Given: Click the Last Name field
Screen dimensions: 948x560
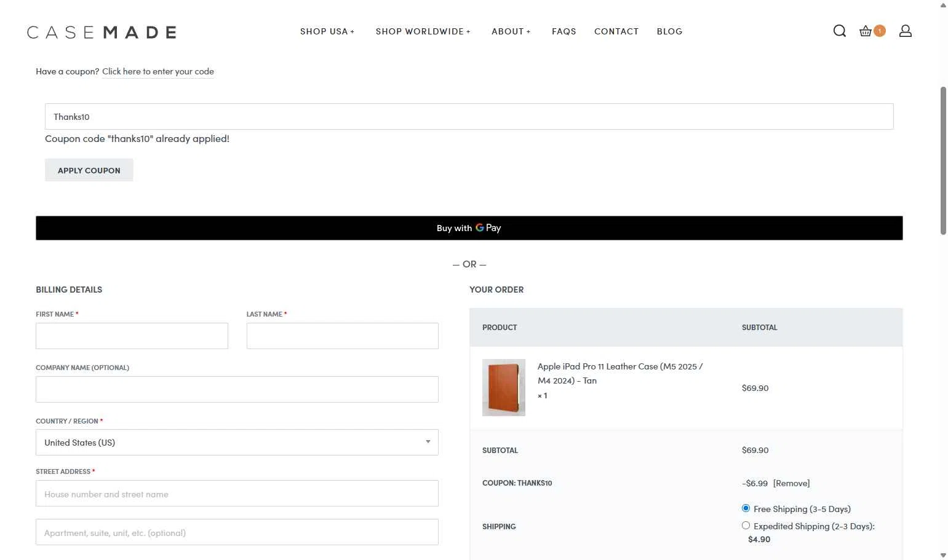Looking at the screenshot, I should (343, 336).
